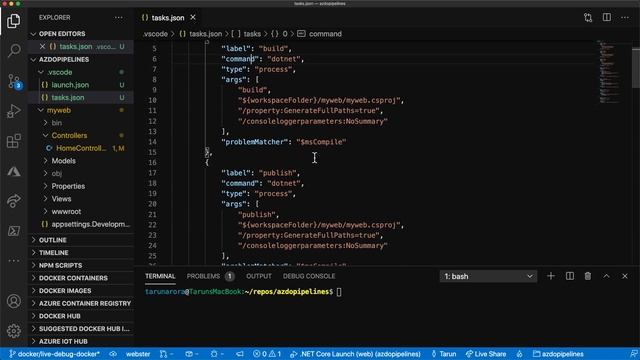The width and height of the screenshot is (640, 360).
Task: Collapse the Open Editors section
Action: (x=81, y=34)
